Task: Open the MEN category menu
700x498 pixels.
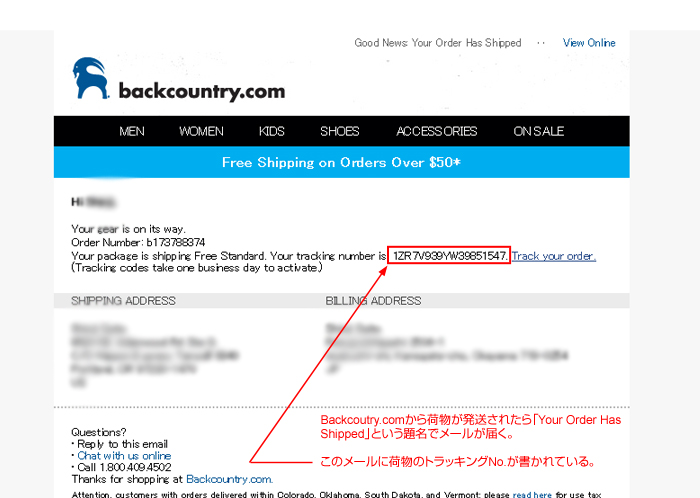Action: [x=132, y=131]
